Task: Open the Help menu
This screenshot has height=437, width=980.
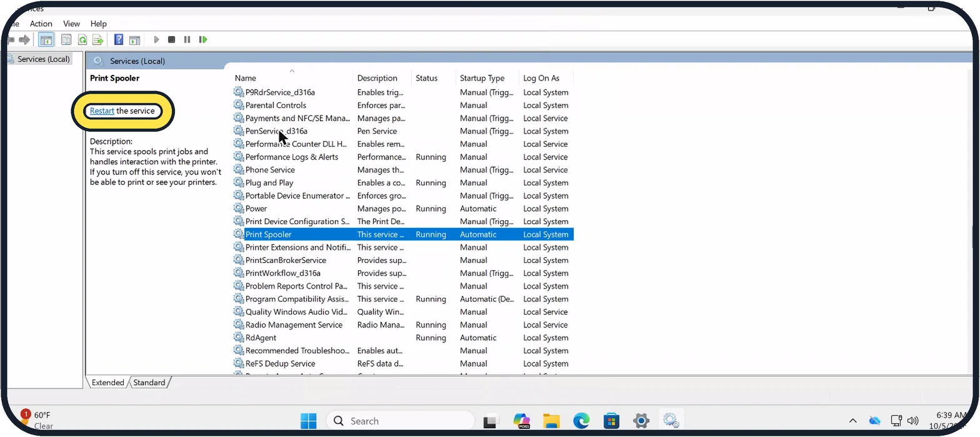Action: click(x=99, y=24)
